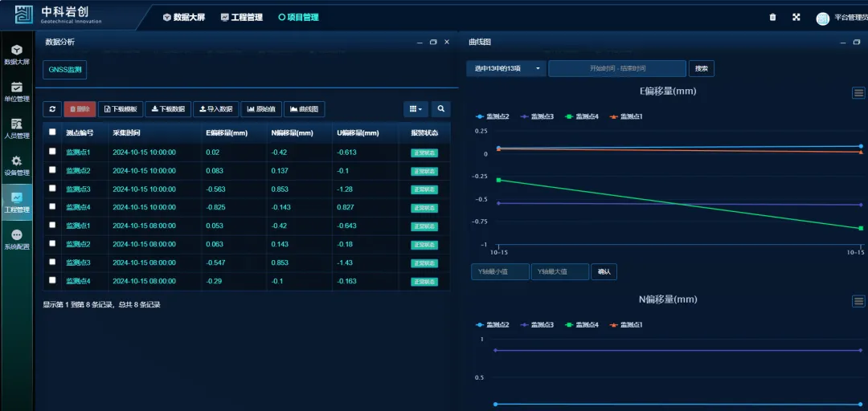Open the 选中13中的13项 dropdown
The image size is (868, 411).
tap(506, 68)
